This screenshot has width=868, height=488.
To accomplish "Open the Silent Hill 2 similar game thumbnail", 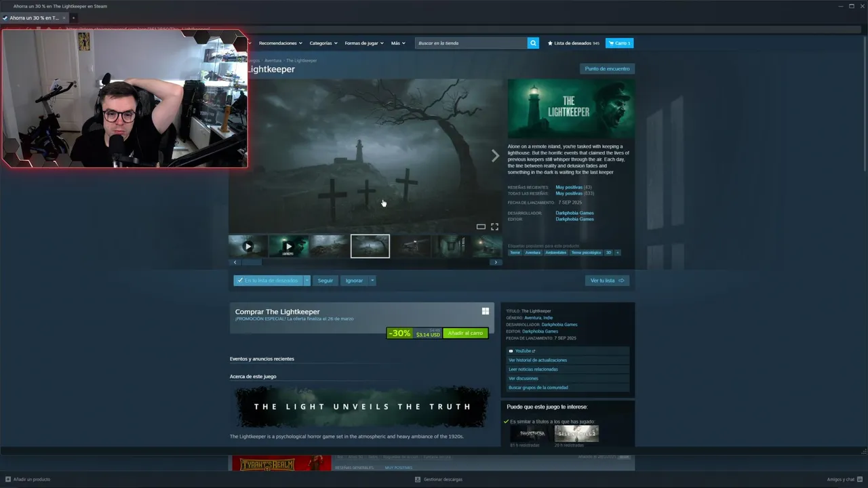I will pos(576,433).
